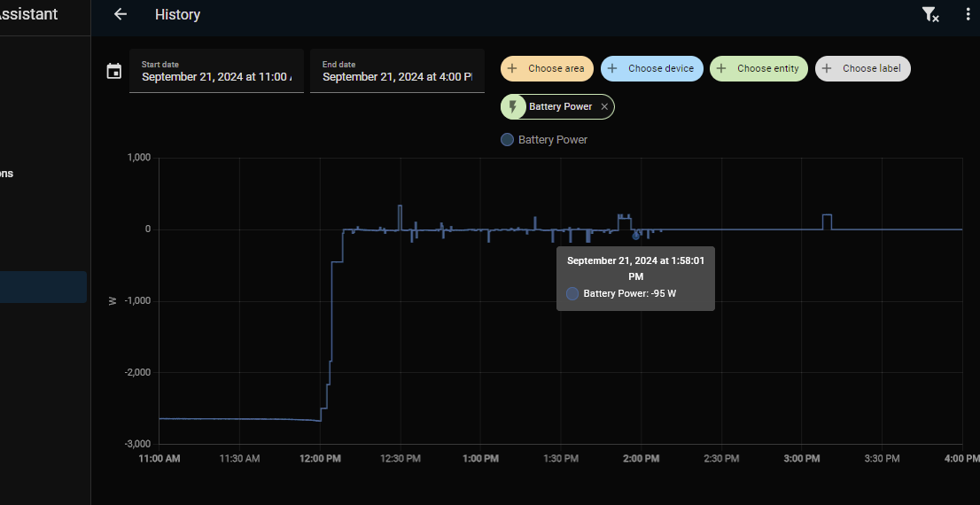Clear filters with the funnel icon
Viewport: 980px width, 505px height.
tap(930, 14)
